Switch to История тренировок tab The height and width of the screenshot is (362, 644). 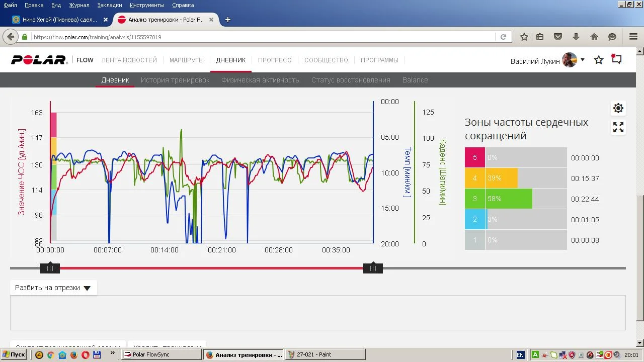click(x=175, y=80)
